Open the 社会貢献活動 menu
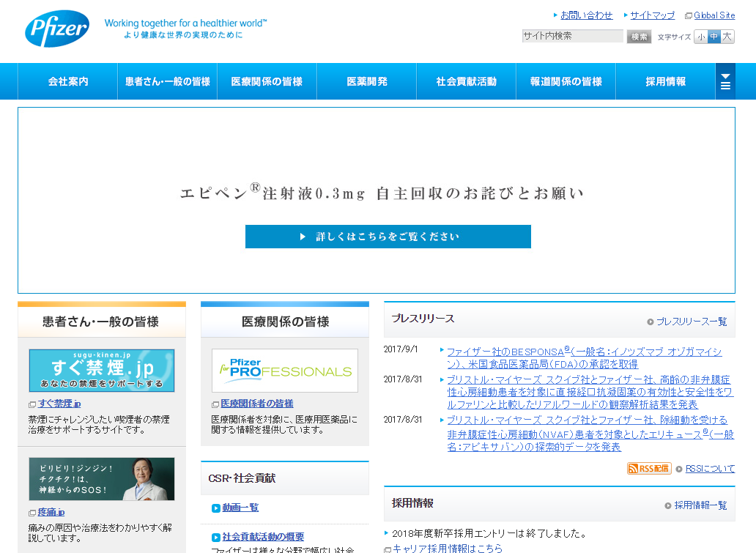The height and width of the screenshot is (553, 756). point(467,81)
